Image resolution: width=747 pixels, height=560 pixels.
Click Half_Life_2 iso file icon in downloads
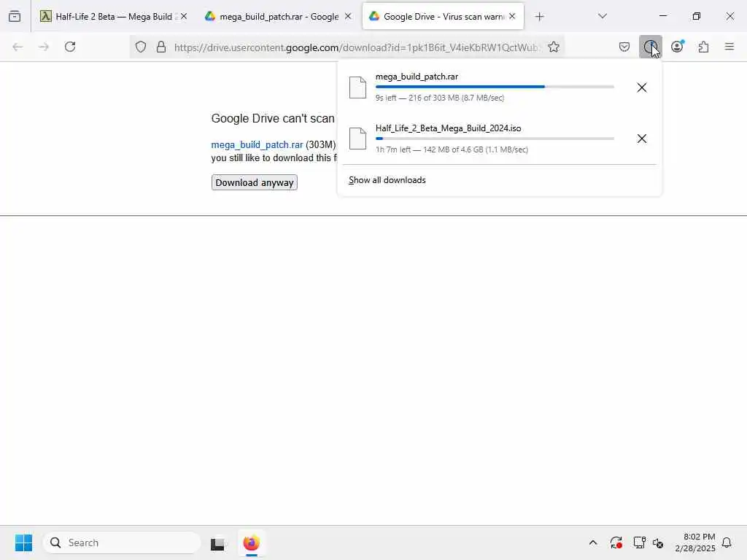pyautogui.click(x=357, y=139)
